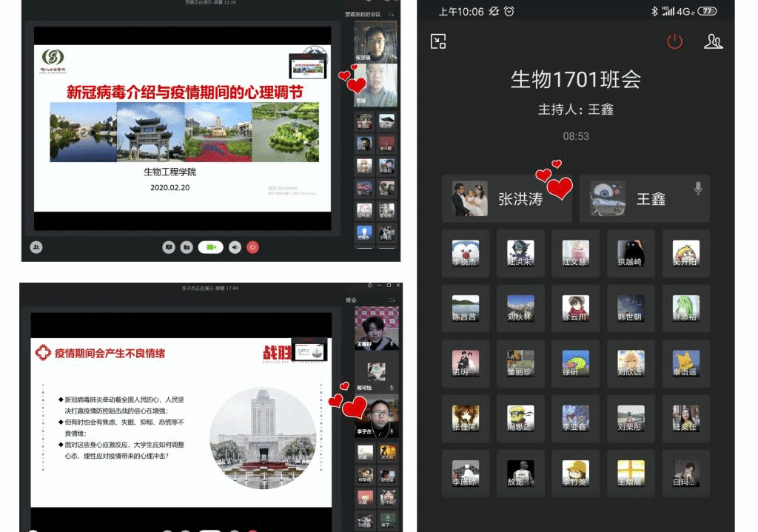Viewport: 758px width, 532px height.
Task: Collapse the 班会 sidebar list icon
Action: 391,300
